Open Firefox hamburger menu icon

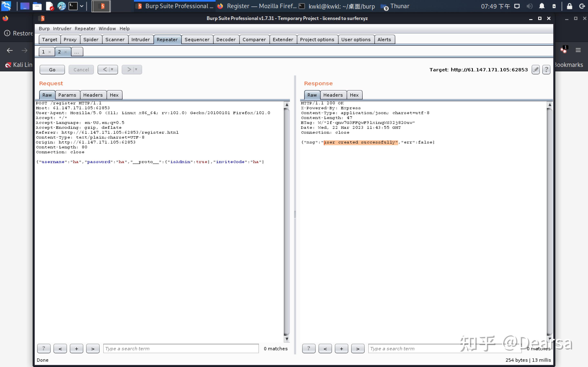578,50
